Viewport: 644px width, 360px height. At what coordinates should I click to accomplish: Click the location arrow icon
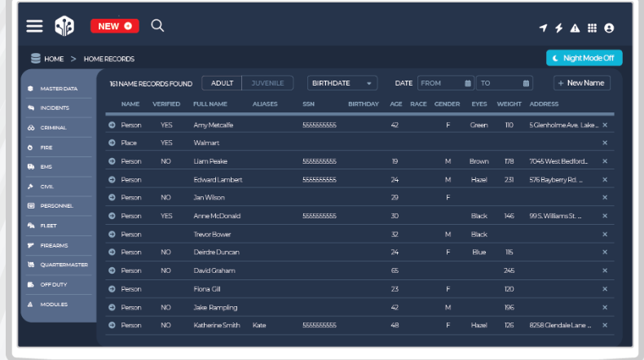click(543, 28)
